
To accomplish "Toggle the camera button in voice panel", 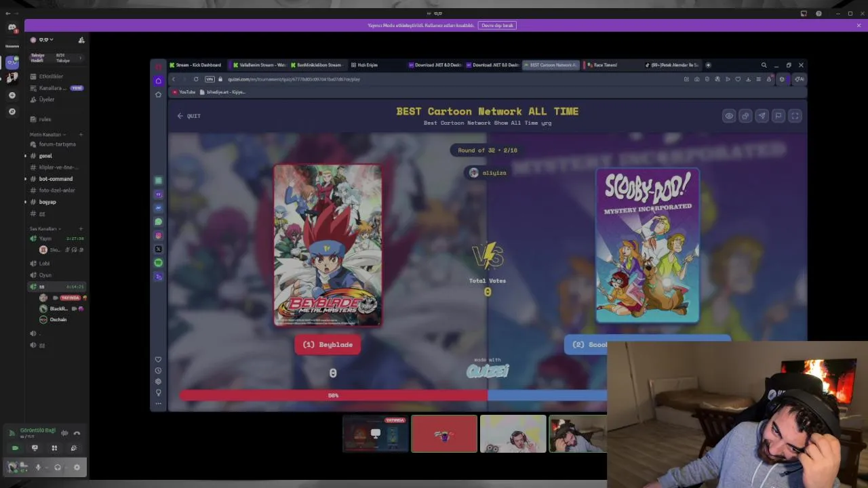I will pyautogui.click(x=15, y=448).
